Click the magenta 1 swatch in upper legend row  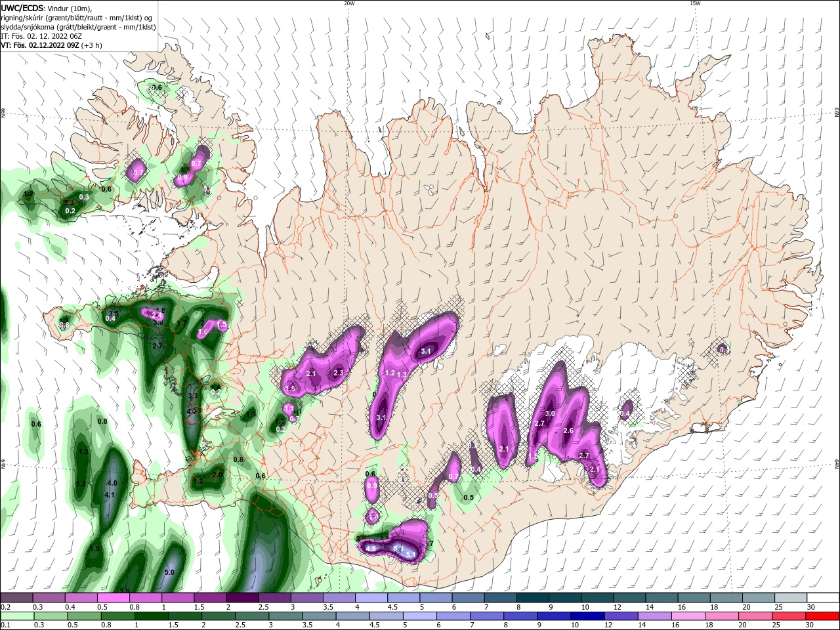tap(178, 598)
